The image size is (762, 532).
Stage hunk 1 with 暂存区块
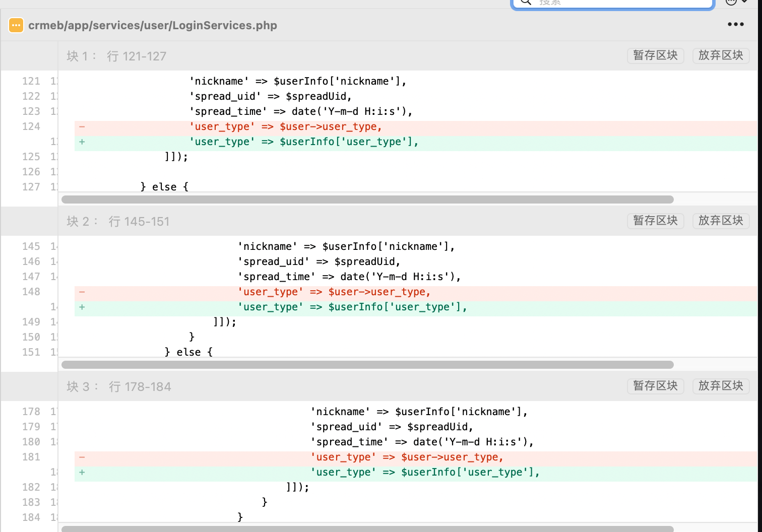click(x=655, y=55)
